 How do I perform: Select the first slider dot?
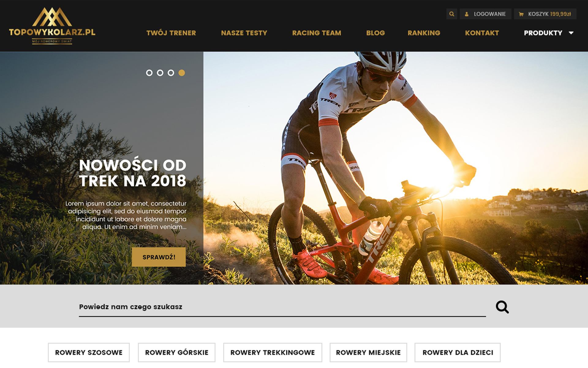(149, 73)
